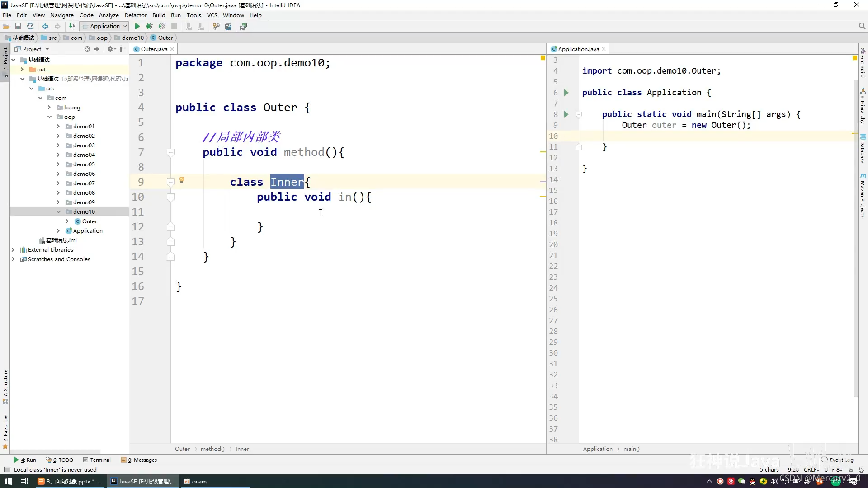Hide the Project panel with hide icon
The image size is (868, 488).
[x=123, y=49]
